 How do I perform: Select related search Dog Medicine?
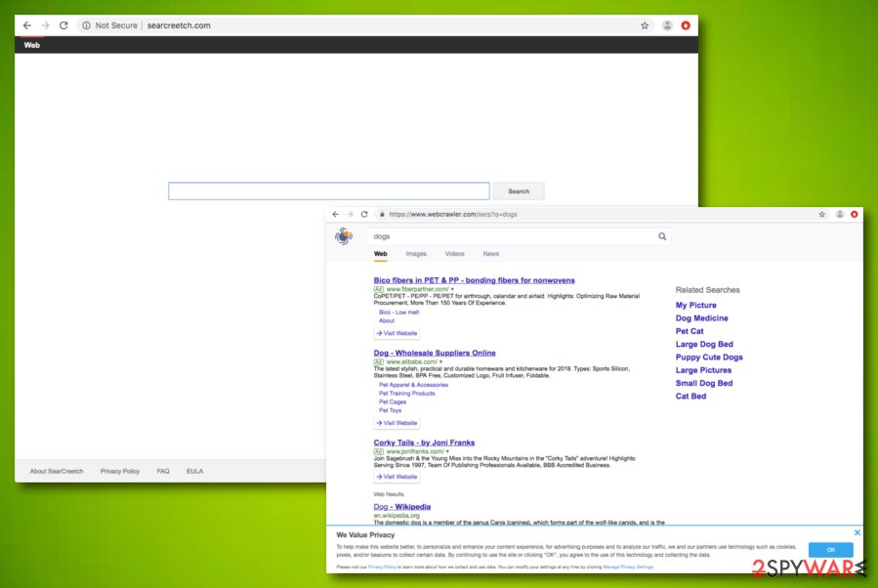point(701,318)
